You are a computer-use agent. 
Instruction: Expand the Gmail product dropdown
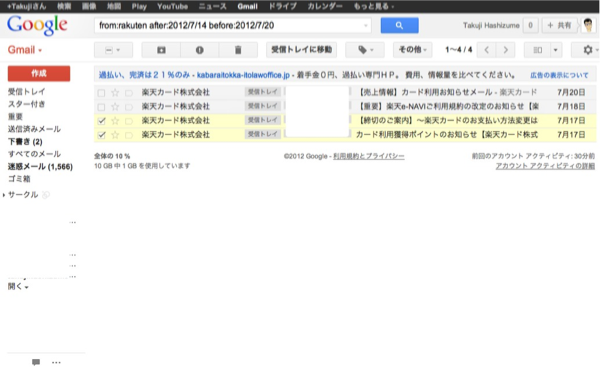pyautogui.click(x=25, y=50)
